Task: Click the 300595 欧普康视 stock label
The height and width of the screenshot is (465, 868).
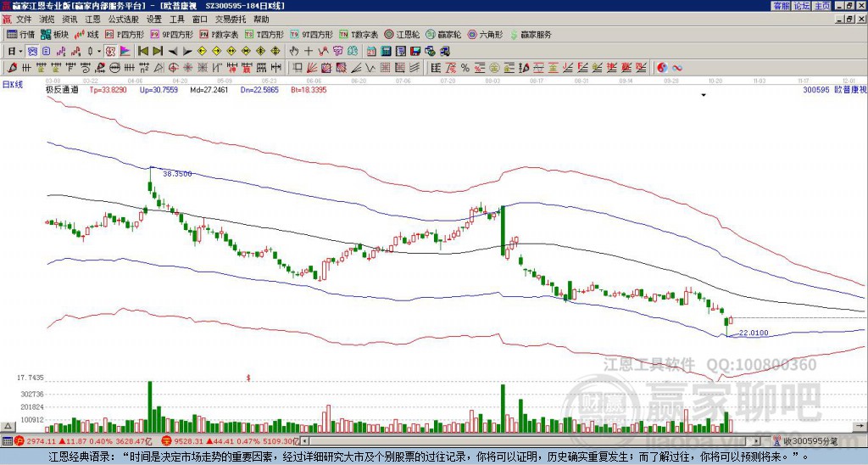Action: click(x=833, y=89)
